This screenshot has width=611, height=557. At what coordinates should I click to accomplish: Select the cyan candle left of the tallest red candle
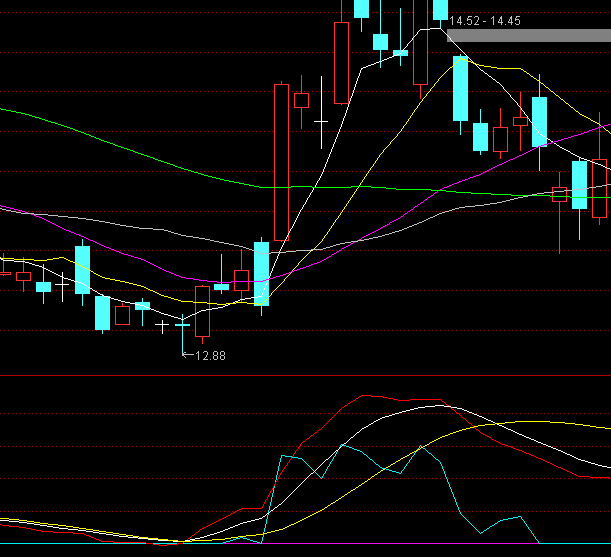point(261,272)
